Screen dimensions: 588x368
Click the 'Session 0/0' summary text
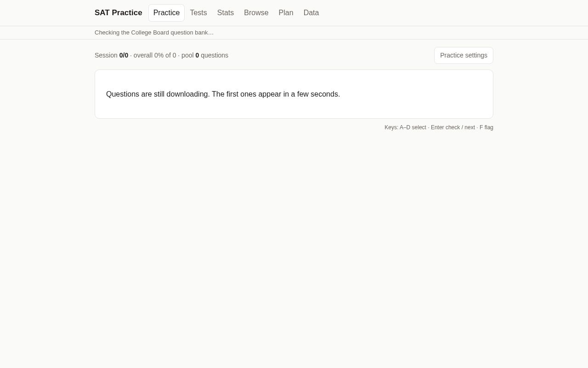coord(112,55)
